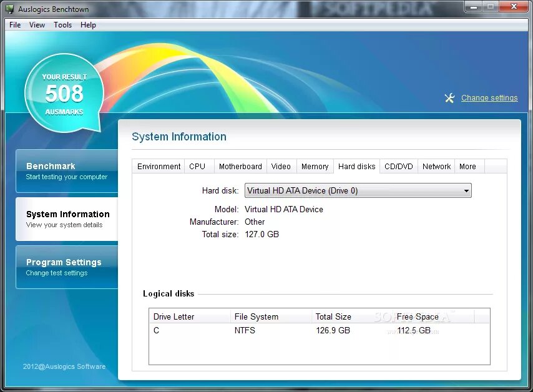Open the File menu

coord(15,25)
